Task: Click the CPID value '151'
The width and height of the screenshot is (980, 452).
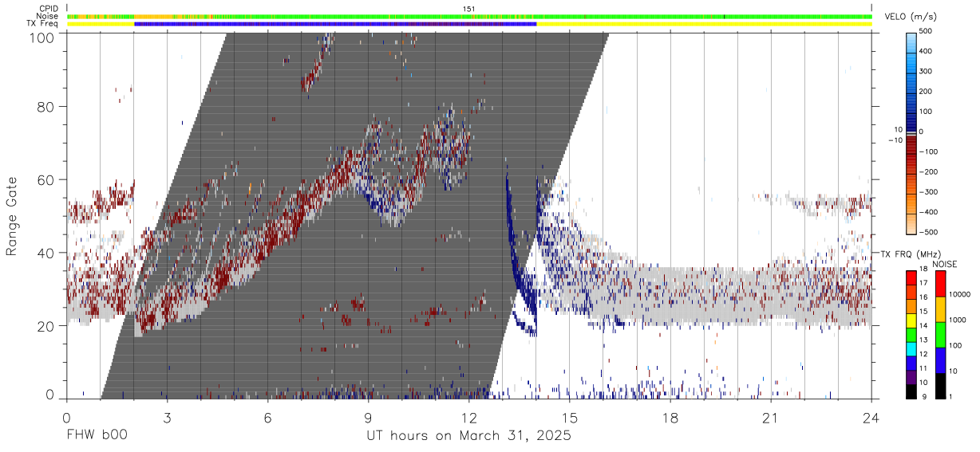Action: pos(469,9)
